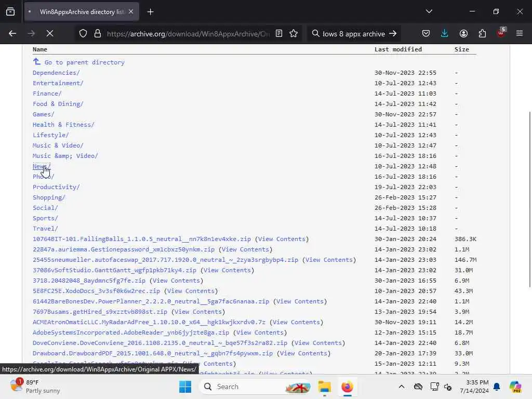Open the Dependencies/ folder

[x=56, y=73]
